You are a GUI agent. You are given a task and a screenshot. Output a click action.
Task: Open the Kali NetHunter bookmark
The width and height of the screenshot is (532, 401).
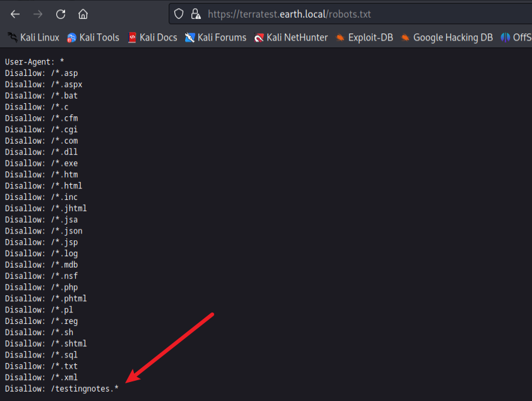[291, 37]
